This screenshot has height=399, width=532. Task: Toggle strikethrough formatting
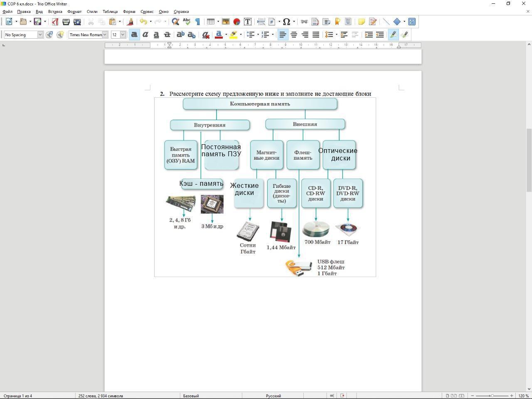tap(167, 34)
